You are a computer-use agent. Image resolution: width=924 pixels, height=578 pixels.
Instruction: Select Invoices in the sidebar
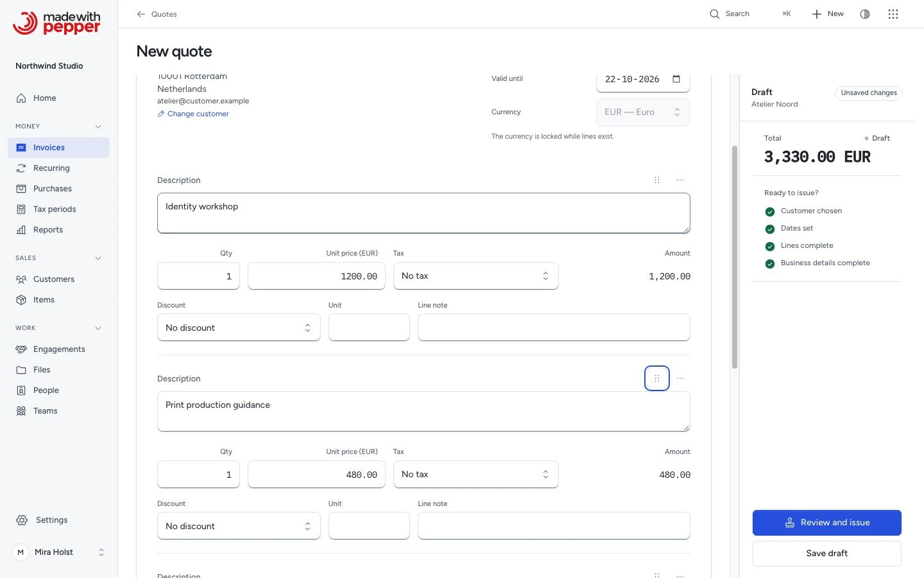point(59,148)
